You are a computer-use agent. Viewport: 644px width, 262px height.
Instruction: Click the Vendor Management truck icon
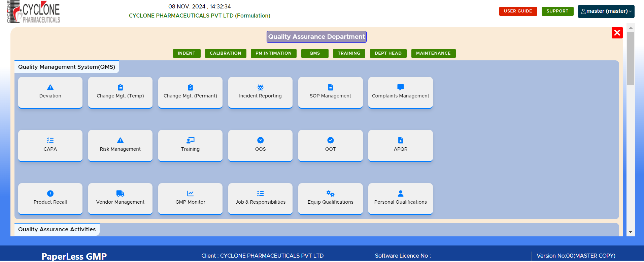coord(120,194)
